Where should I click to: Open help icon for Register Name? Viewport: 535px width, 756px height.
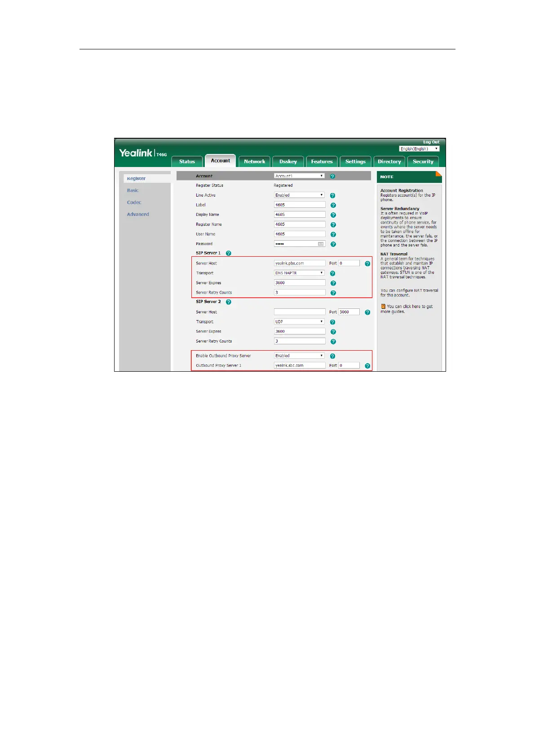pyautogui.click(x=333, y=225)
